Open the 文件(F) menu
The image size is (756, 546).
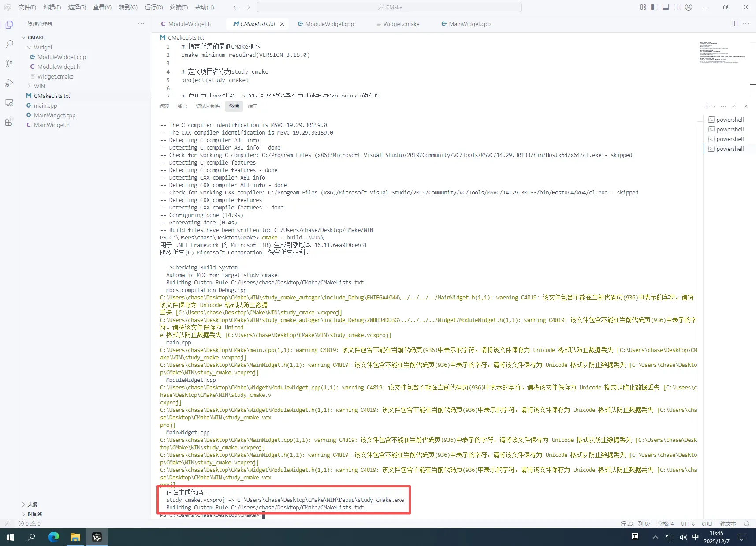coord(27,7)
